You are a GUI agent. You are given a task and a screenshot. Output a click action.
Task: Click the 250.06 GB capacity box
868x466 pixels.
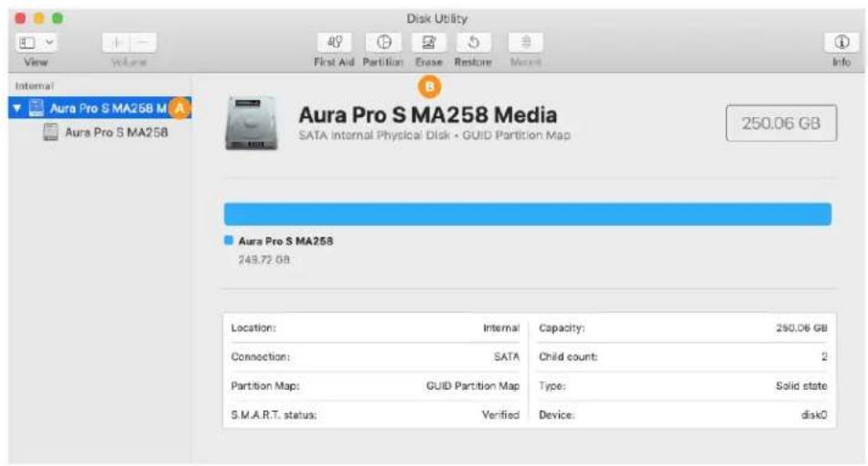[781, 123]
